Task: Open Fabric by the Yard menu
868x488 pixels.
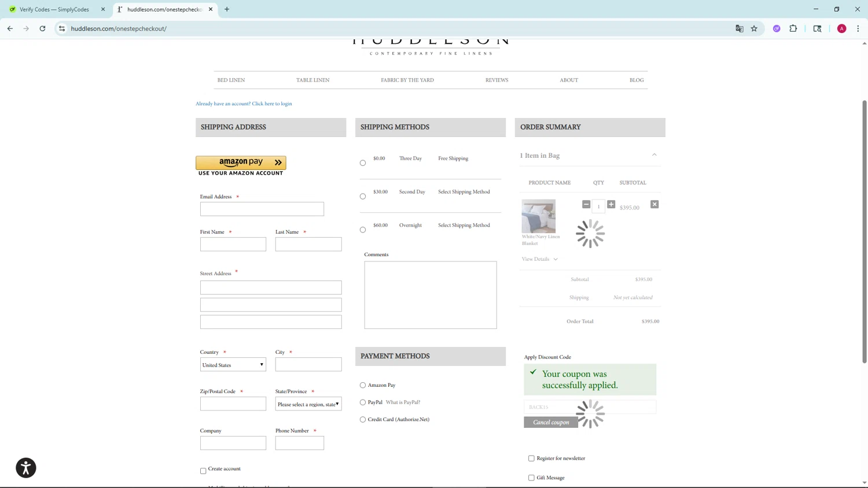Action: pyautogui.click(x=407, y=80)
